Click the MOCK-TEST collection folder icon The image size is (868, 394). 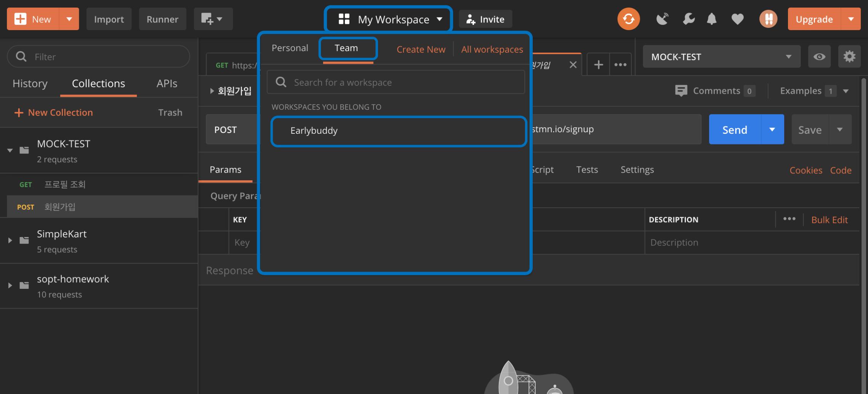pyautogui.click(x=24, y=150)
